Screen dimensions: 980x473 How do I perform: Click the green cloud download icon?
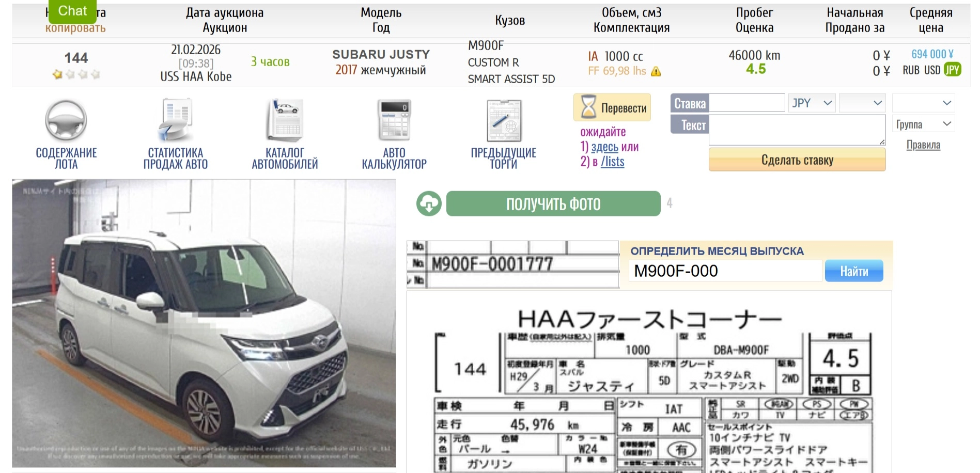pyautogui.click(x=429, y=204)
